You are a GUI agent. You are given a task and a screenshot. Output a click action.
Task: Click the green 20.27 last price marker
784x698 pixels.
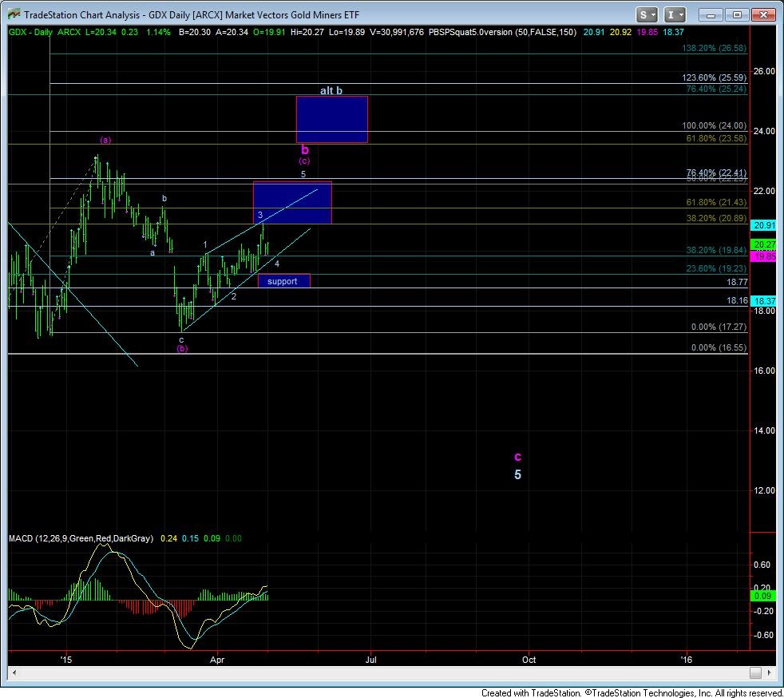pyautogui.click(x=764, y=244)
